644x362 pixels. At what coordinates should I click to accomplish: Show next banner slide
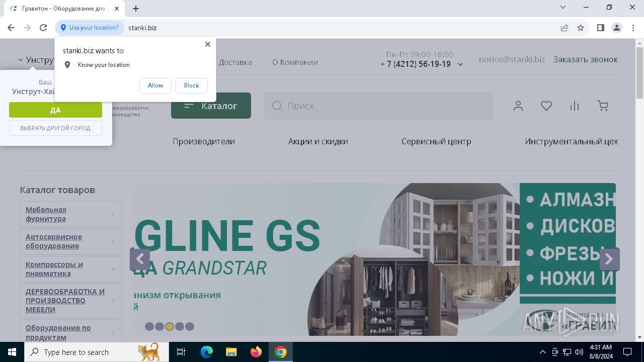pos(609,259)
